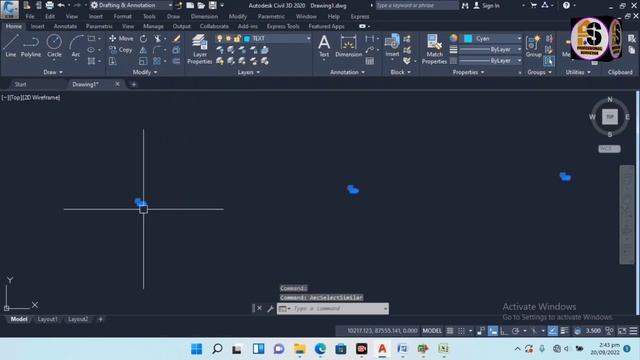Toggle ortho mode in status bar
640x360 pixels.
pyautogui.click(x=504, y=331)
